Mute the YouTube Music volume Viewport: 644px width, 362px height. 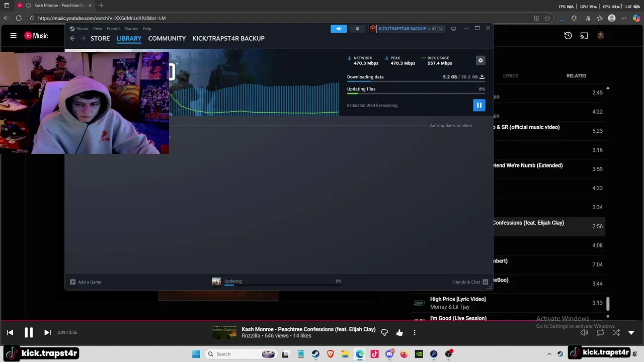pos(584,332)
